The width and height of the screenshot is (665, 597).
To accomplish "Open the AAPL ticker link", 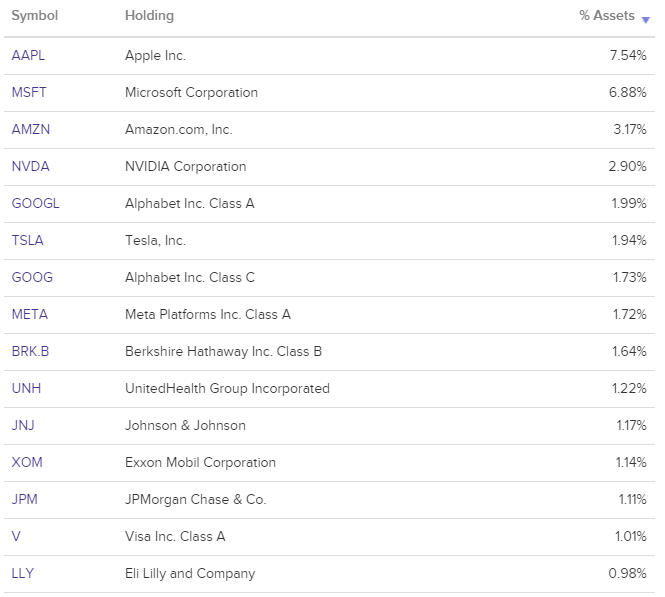I will [x=28, y=55].
